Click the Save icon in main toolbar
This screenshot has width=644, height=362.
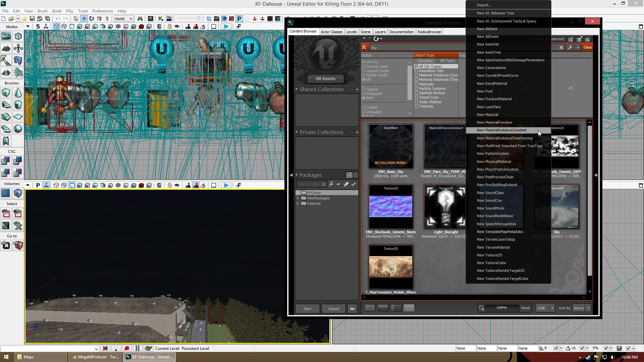click(x=32, y=19)
